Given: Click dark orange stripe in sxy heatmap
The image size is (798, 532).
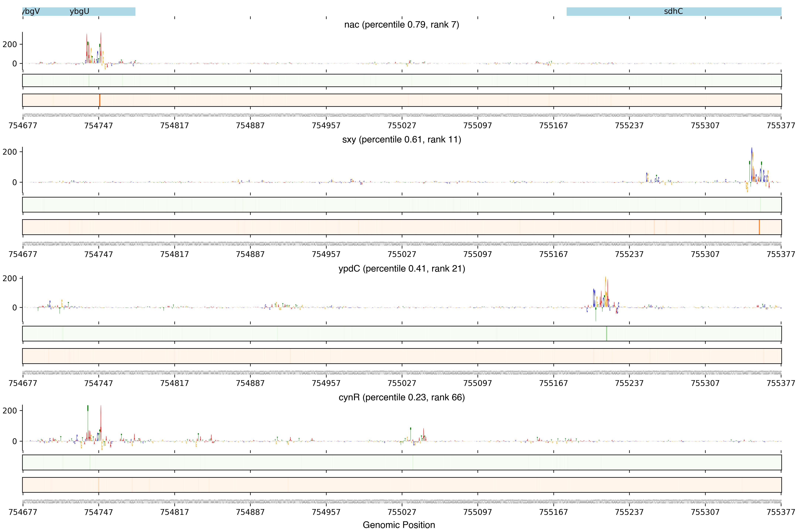Looking at the screenshot, I should pyautogui.click(x=759, y=227).
